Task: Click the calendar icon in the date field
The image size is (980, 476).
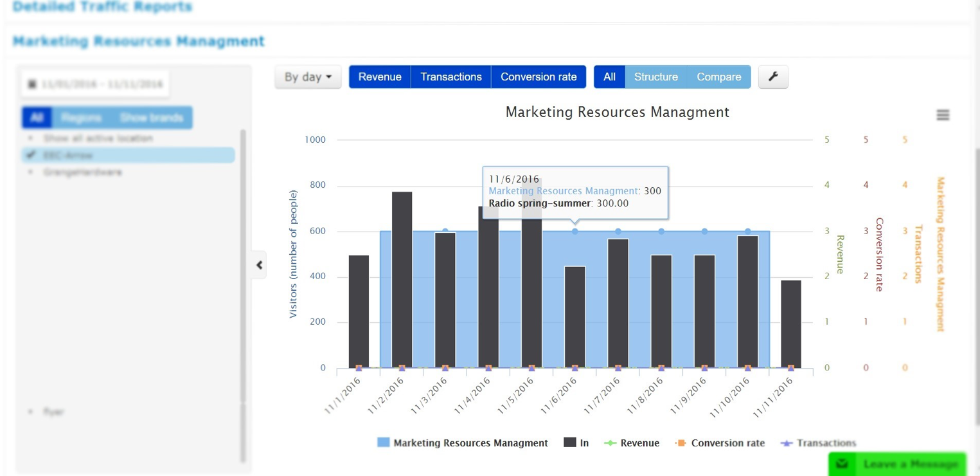Action: pyautogui.click(x=32, y=84)
